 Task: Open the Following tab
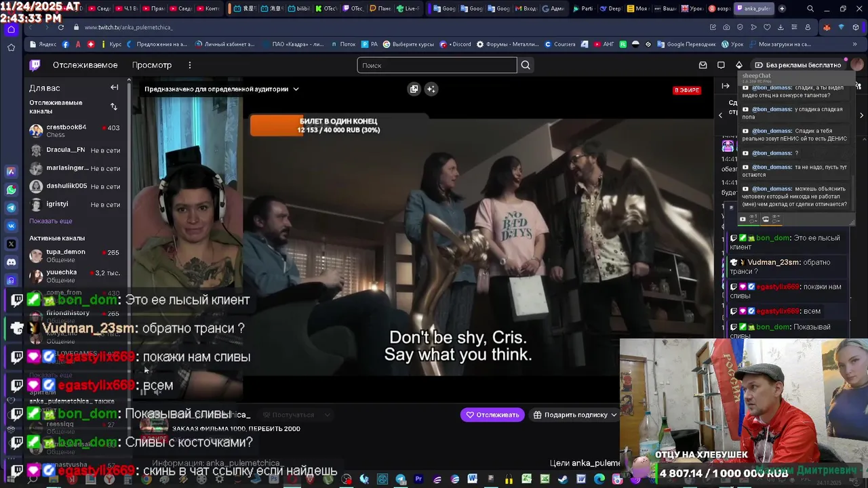click(85, 65)
